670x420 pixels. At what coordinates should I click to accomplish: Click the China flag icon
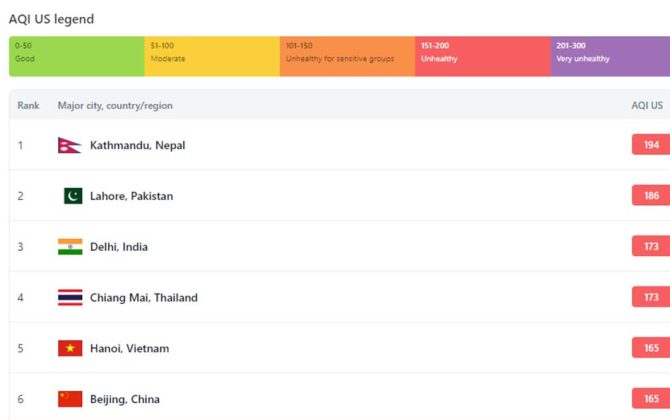click(x=70, y=399)
